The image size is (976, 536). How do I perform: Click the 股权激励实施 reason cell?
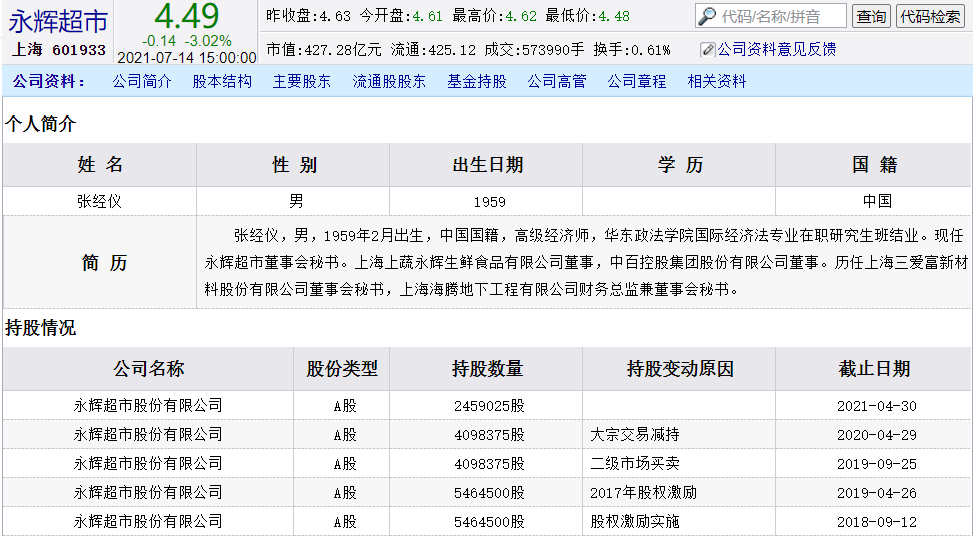click(635, 521)
